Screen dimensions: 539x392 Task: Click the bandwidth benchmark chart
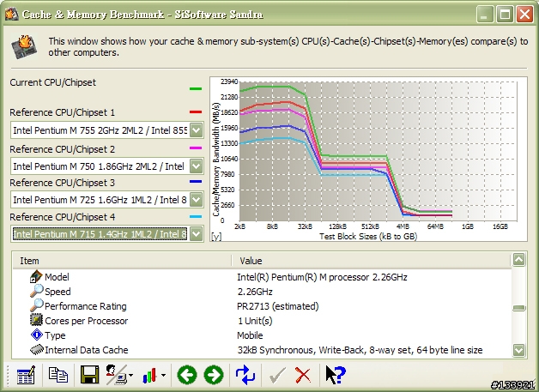[368, 159]
